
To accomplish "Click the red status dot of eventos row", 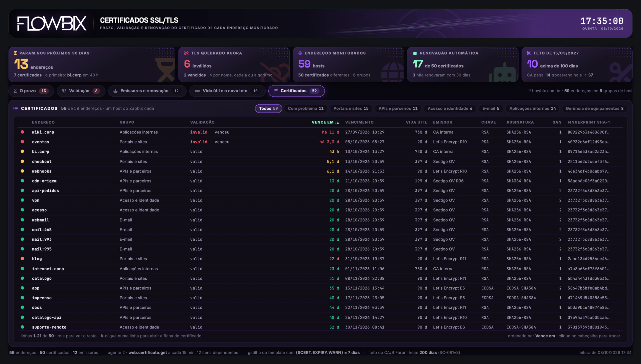I will pos(22,142).
